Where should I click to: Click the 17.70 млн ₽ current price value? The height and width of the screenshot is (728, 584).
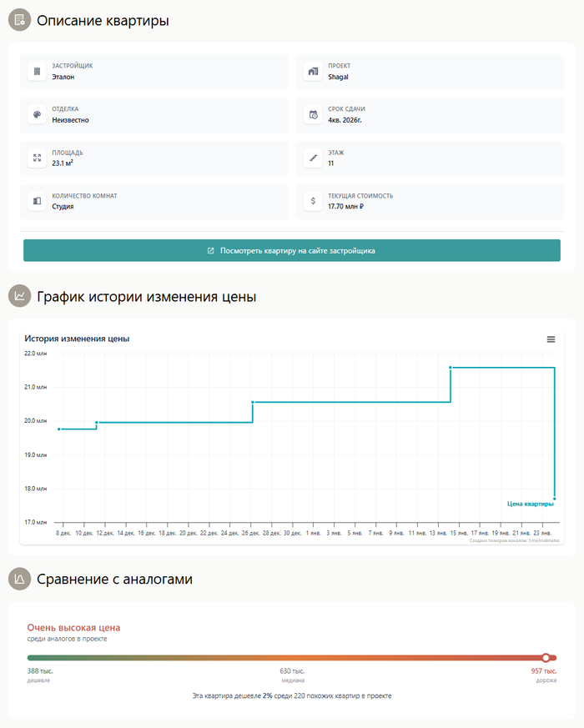click(x=345, y=206)
